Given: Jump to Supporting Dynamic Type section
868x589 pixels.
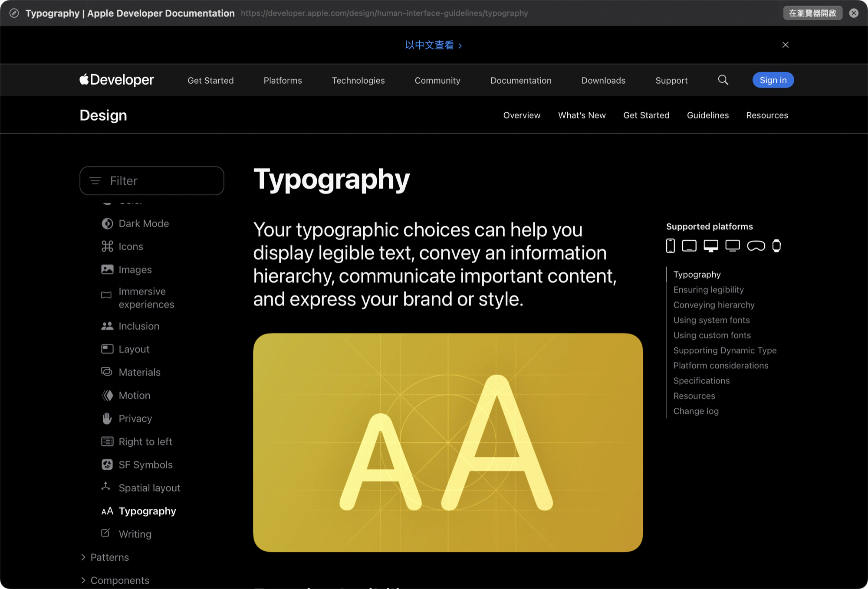Looking at the screenshot, I should [725, 350].
